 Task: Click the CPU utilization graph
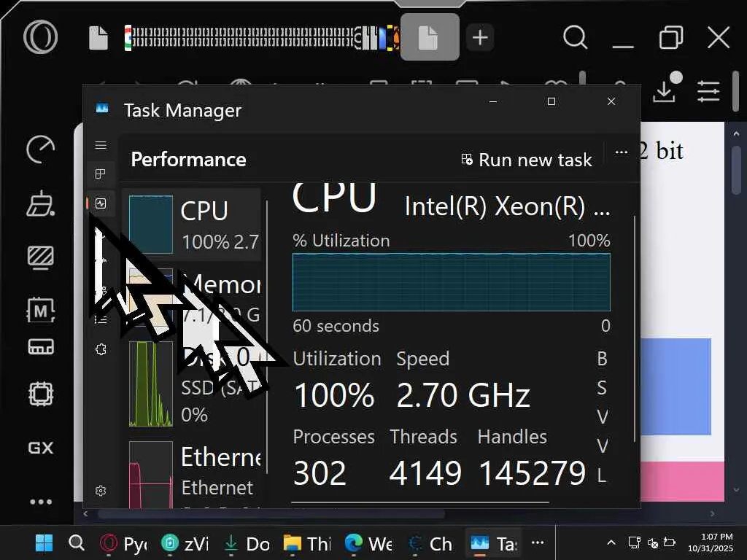click(451, 282)
